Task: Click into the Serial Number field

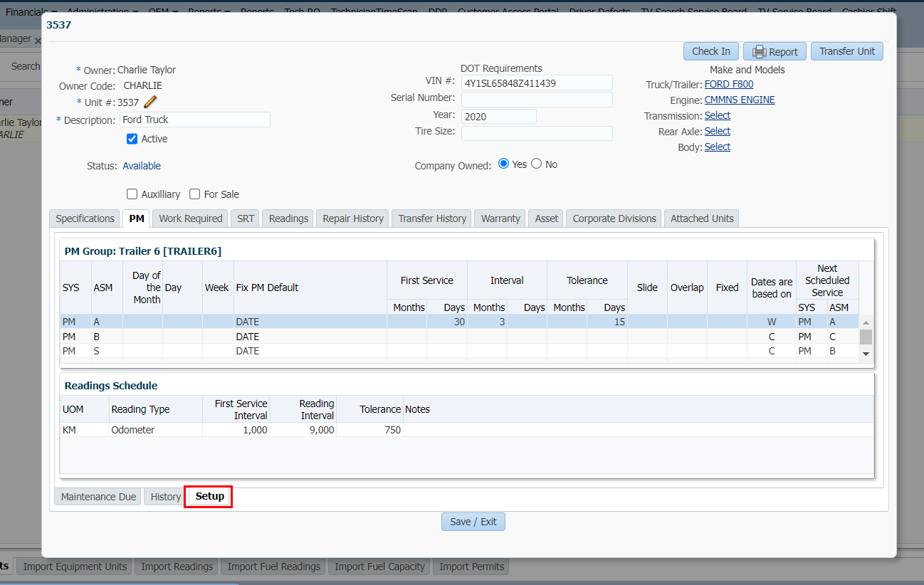Action: (x=537, y=100)
